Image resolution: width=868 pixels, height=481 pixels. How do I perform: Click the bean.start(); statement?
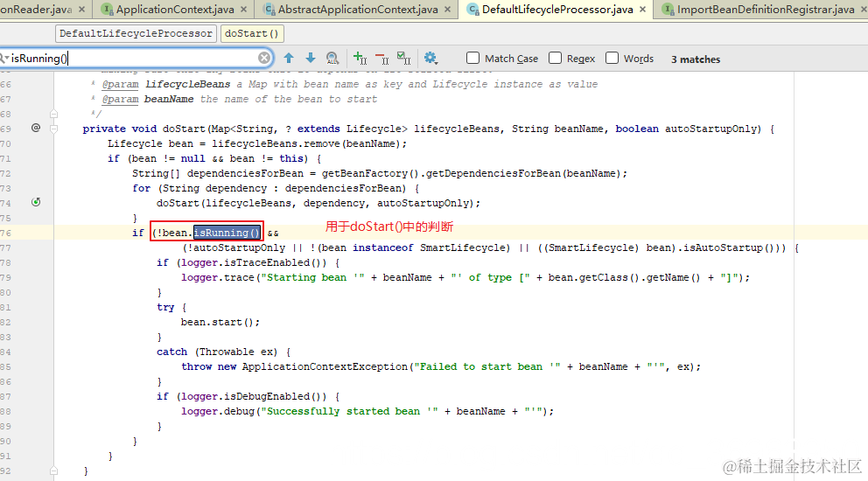click(220, 322)
